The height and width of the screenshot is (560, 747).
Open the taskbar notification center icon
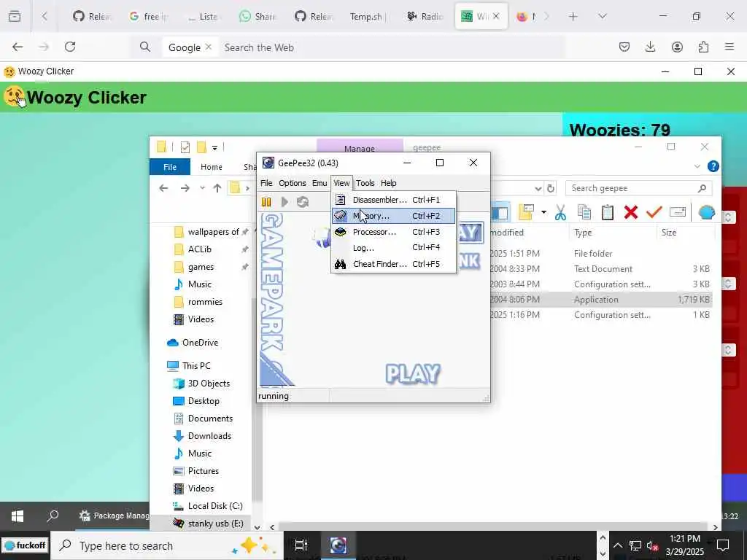click(723, 545)
